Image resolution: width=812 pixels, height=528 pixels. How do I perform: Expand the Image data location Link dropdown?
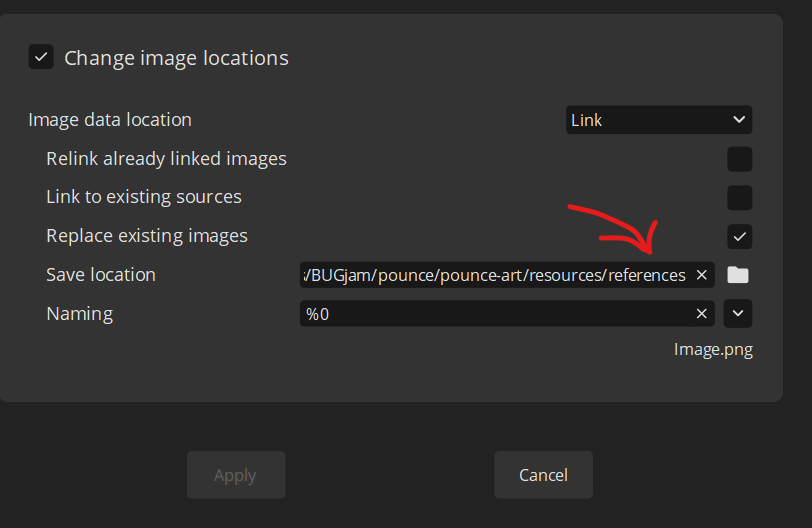point(658,120)
